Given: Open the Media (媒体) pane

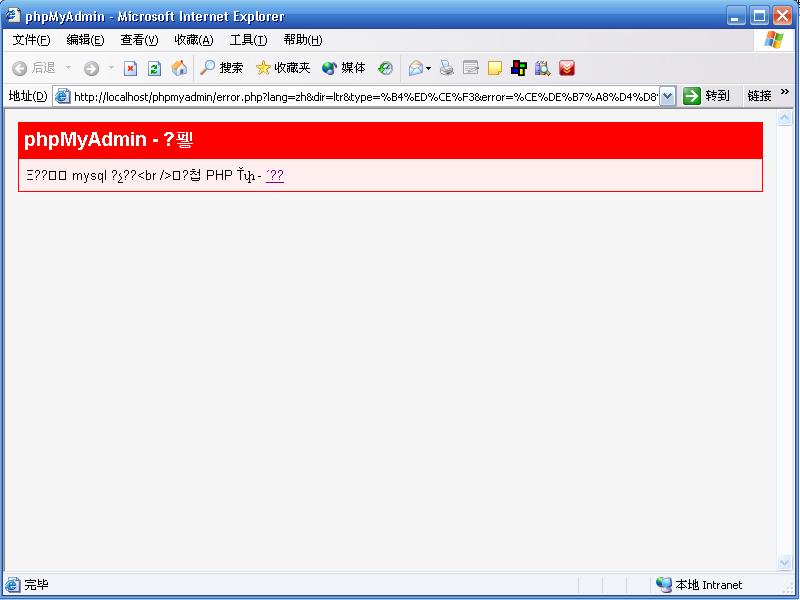Looking at the screenshot, I should coord(343,68).
